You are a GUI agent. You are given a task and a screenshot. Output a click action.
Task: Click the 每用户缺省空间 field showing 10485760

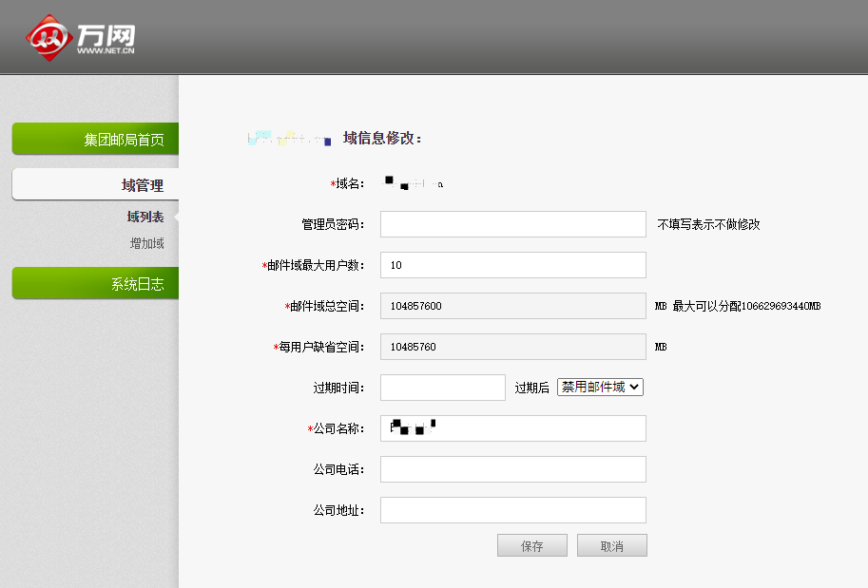click(x=512, y=346)
